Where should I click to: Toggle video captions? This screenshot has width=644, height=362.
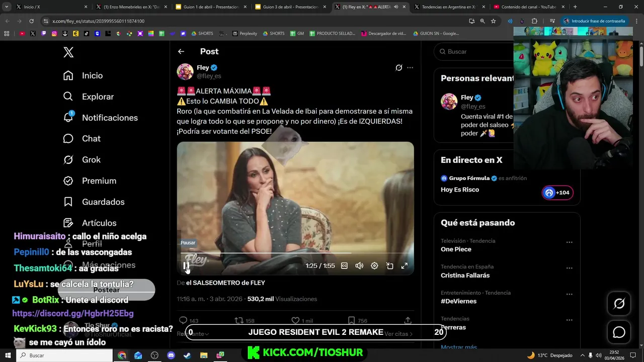pyautogui.click(x=344, y=265)
